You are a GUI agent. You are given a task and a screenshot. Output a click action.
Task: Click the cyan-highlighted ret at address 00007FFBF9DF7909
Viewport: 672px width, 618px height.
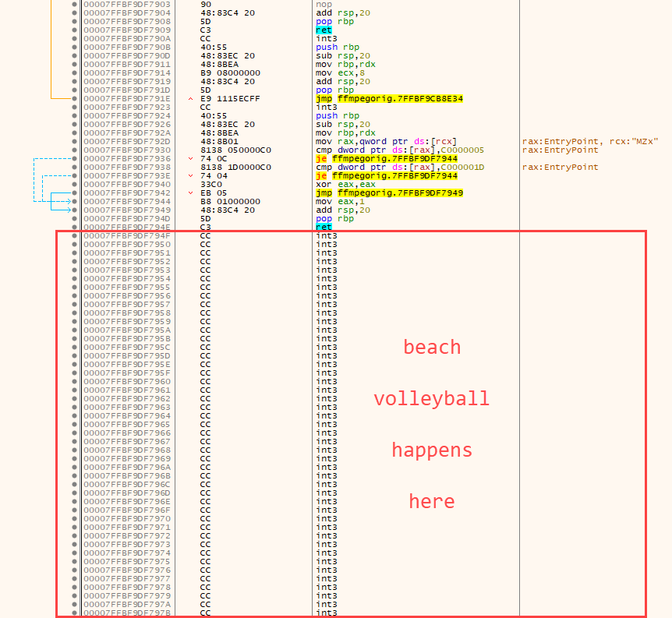tap(324, 30)
